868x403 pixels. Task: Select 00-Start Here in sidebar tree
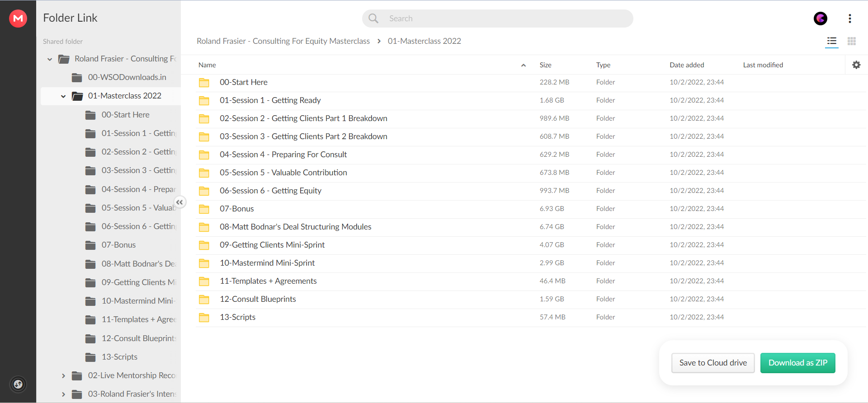point(125,115)
